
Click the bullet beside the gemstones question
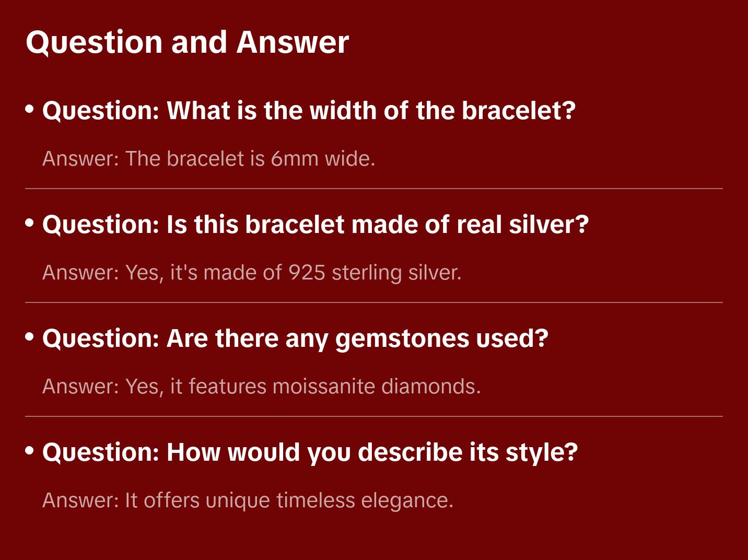coord(30,337)
